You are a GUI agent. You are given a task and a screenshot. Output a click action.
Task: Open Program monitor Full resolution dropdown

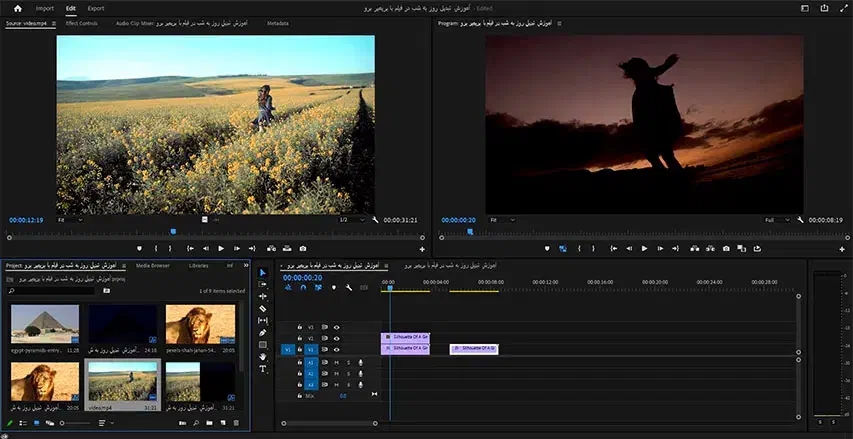(x=775, y=219)
